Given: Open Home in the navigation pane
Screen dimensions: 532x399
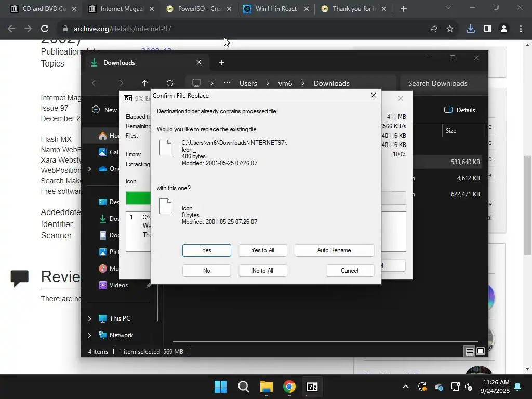Looking at the screenshot, I should pos(109,136).
